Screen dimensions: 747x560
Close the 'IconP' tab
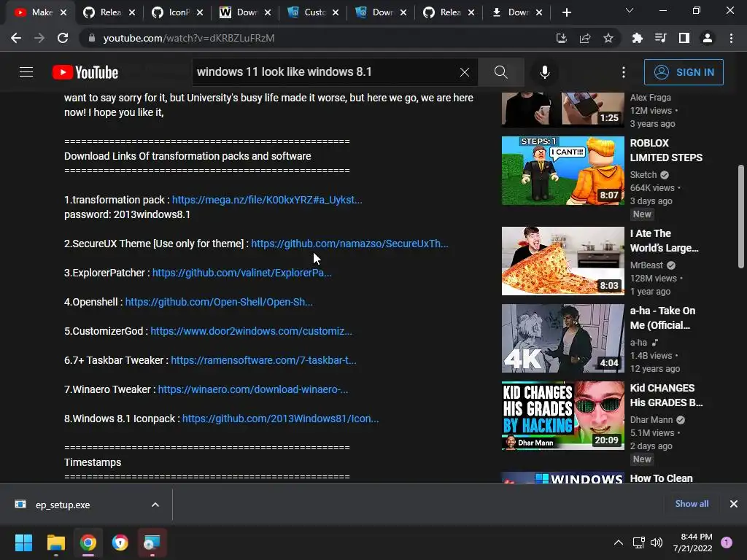coord(200,12)
